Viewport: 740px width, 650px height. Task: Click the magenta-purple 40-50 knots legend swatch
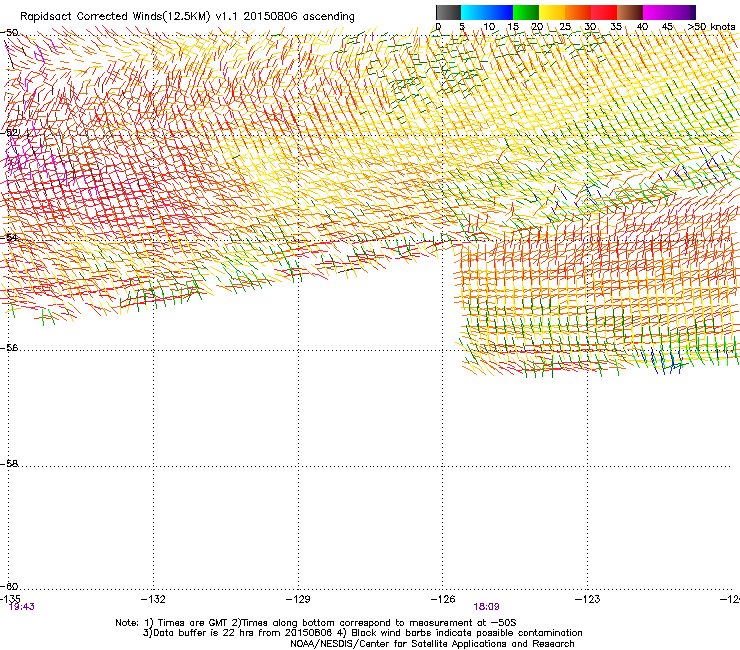tap(669, 12)
